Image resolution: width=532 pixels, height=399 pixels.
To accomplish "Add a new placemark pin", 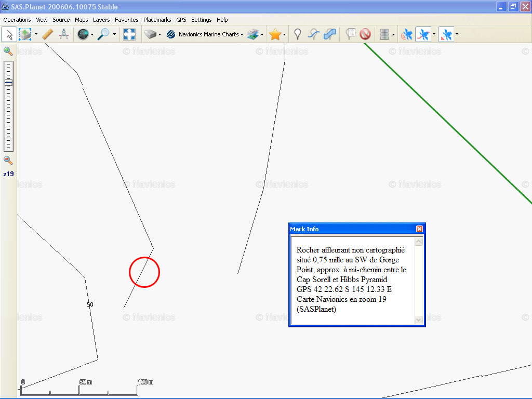I will tap(298, 34).
